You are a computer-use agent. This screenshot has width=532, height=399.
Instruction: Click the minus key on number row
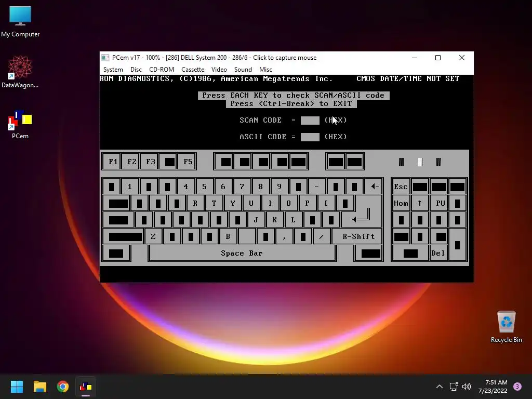tap(316, 187)
